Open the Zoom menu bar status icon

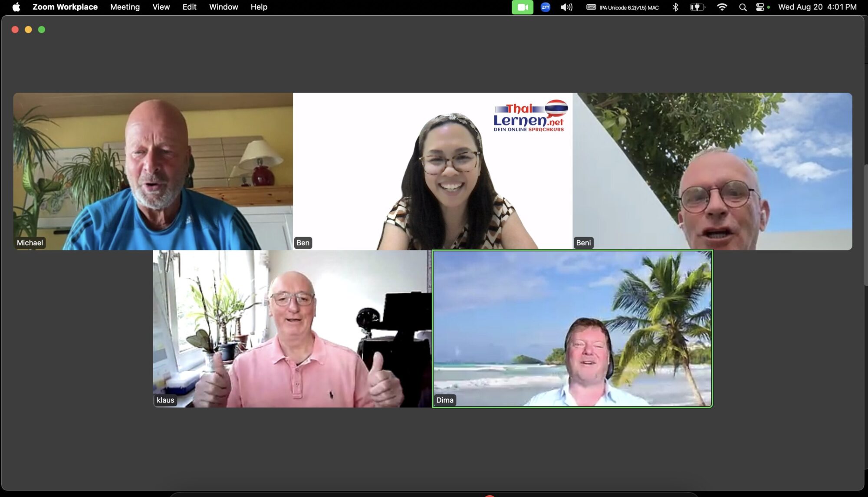(x=546, y=7)
